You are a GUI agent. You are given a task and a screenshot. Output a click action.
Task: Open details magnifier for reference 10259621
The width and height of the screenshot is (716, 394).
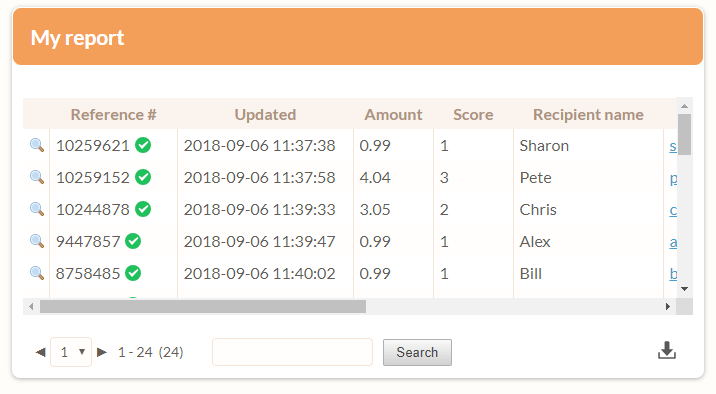coord(37,145)
